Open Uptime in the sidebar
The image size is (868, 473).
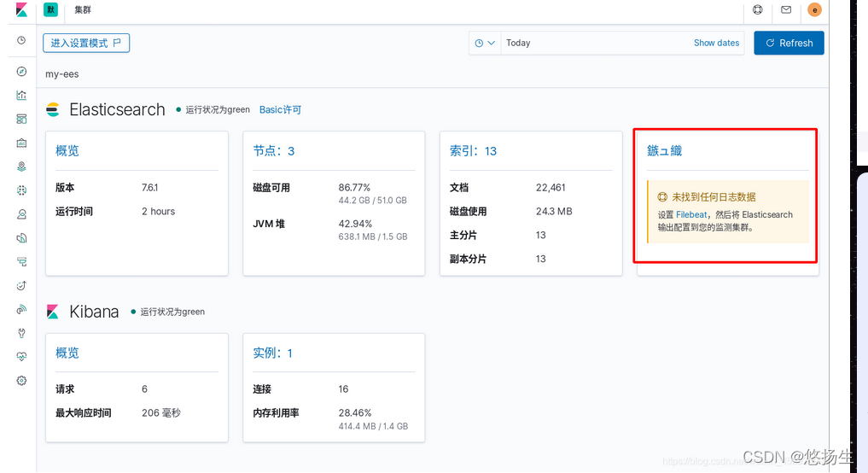pos(21,286)
